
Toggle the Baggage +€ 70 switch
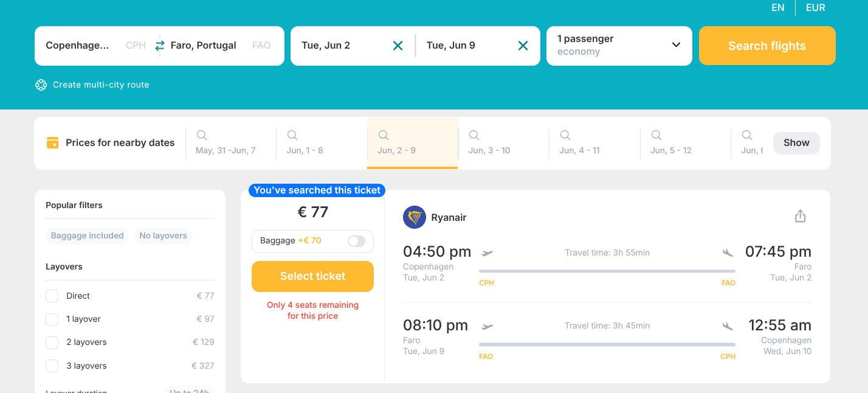[x=356, y=242]
